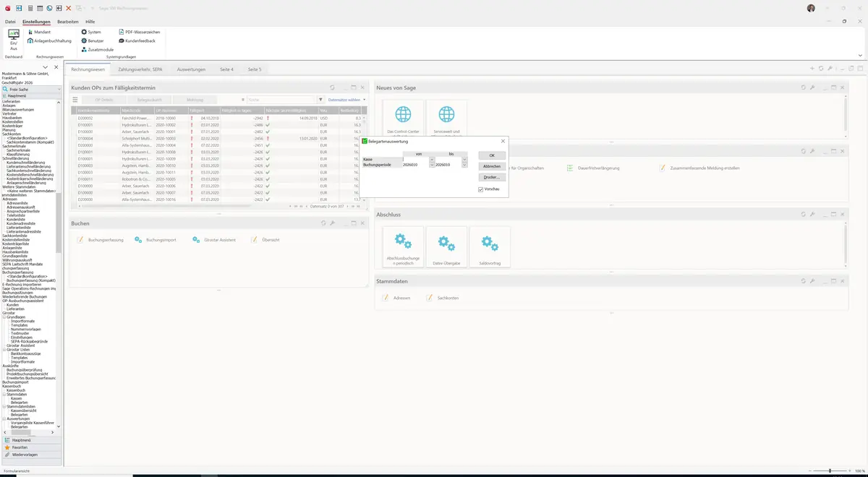Image resolution: width=868 pixels, height=477 pixels.
Task: Confirm the dialog with OK
Action: pos(492,155)
